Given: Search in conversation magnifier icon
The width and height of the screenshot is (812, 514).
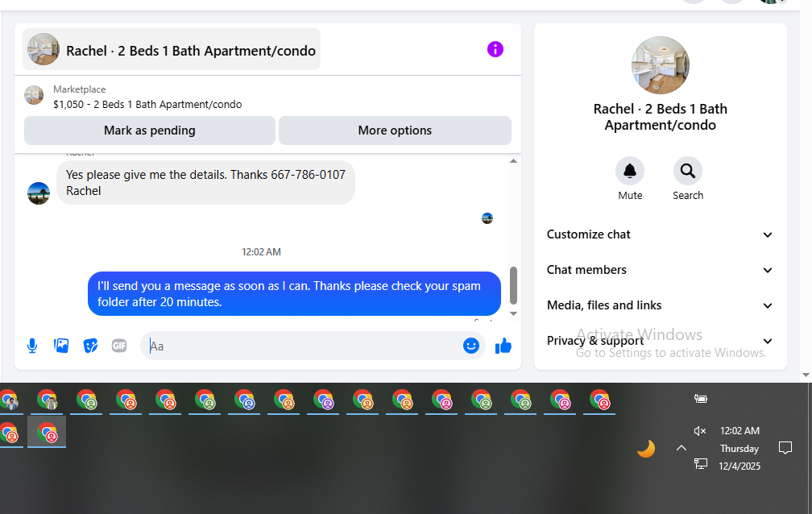Looking at the screenshot, I should pos(688,171).
